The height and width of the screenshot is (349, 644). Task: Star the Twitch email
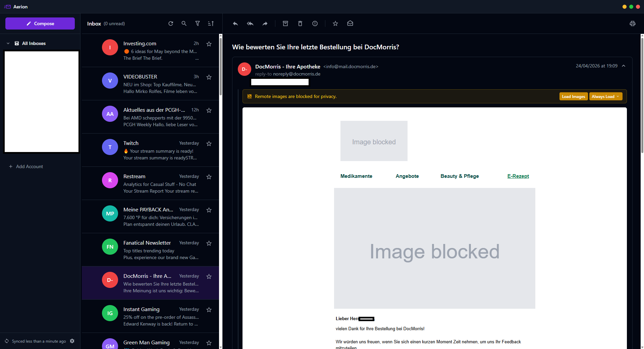pos(209,144)
